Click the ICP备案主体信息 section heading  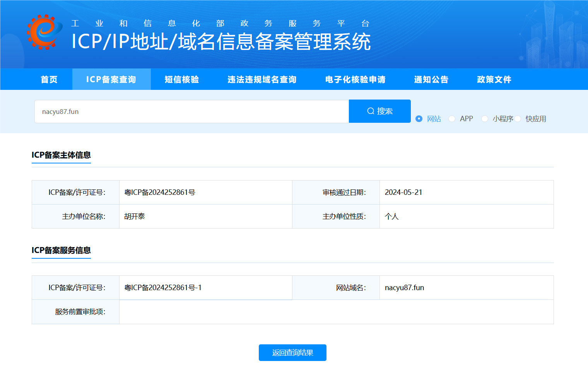pyautogui.click(x=61, y=155)
